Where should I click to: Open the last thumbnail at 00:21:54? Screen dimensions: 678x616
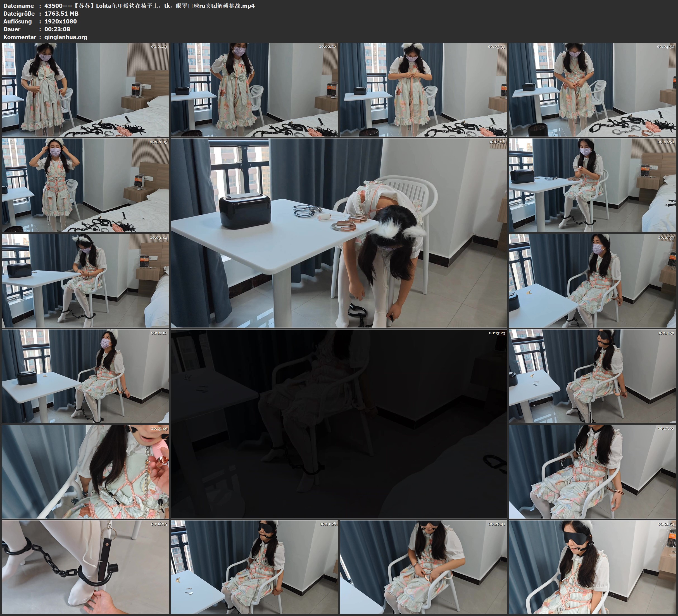tap(592, 567)
